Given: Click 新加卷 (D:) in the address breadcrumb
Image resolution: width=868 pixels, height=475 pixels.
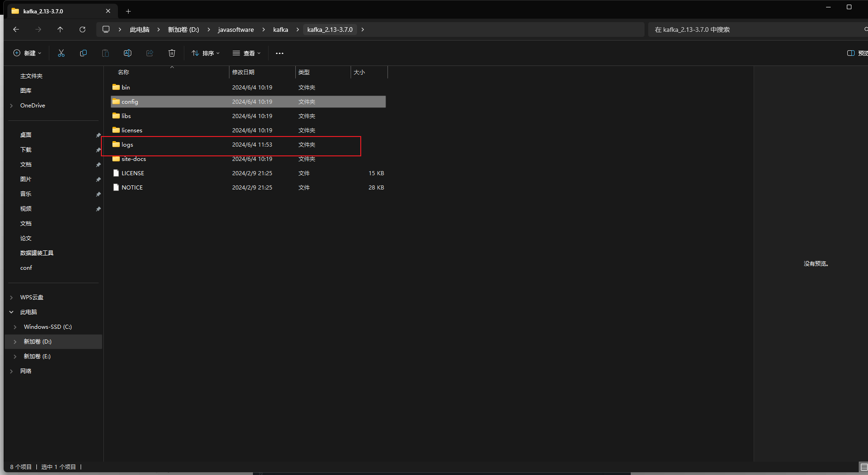Looking at the screenshot, I should pos(183,30).
